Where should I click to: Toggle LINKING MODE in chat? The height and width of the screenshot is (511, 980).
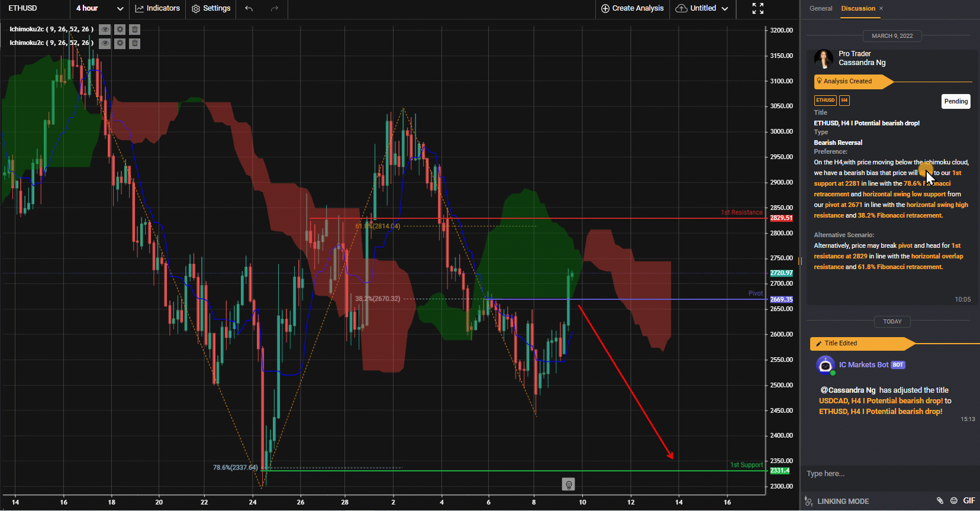click(843, 501)
